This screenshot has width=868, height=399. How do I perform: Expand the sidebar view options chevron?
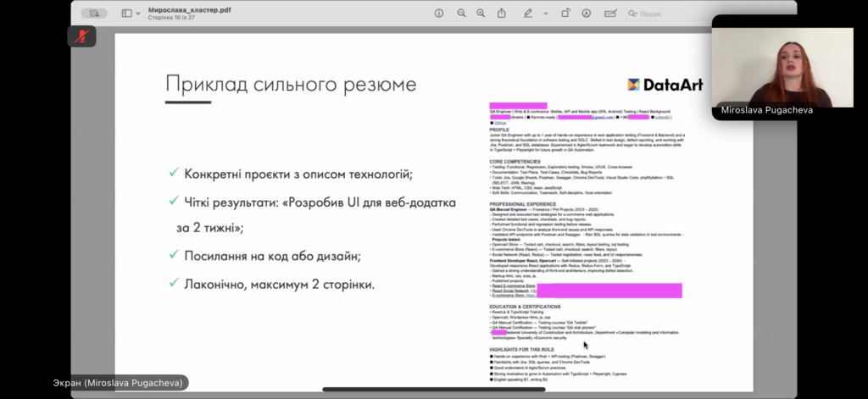137,14
